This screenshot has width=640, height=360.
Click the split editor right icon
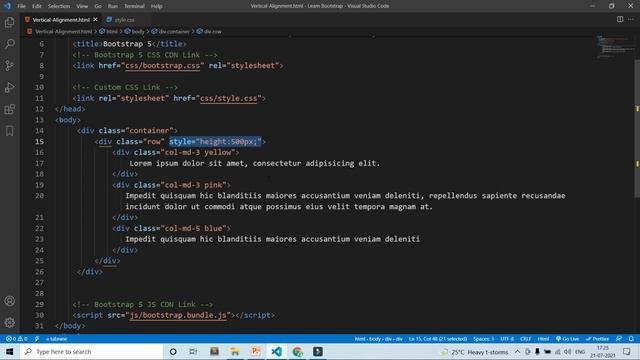[x=620, y=19]
